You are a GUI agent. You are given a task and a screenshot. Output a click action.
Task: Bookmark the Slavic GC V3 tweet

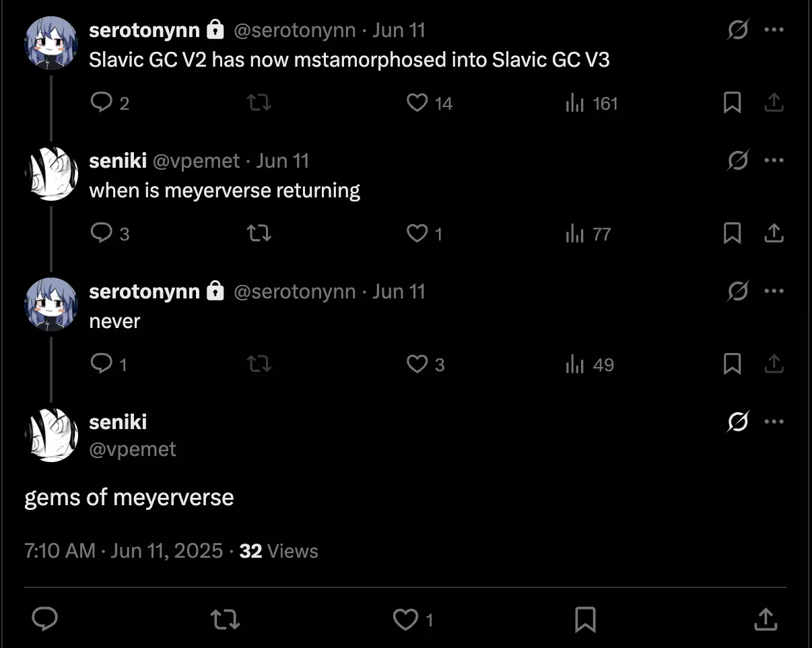732,103
